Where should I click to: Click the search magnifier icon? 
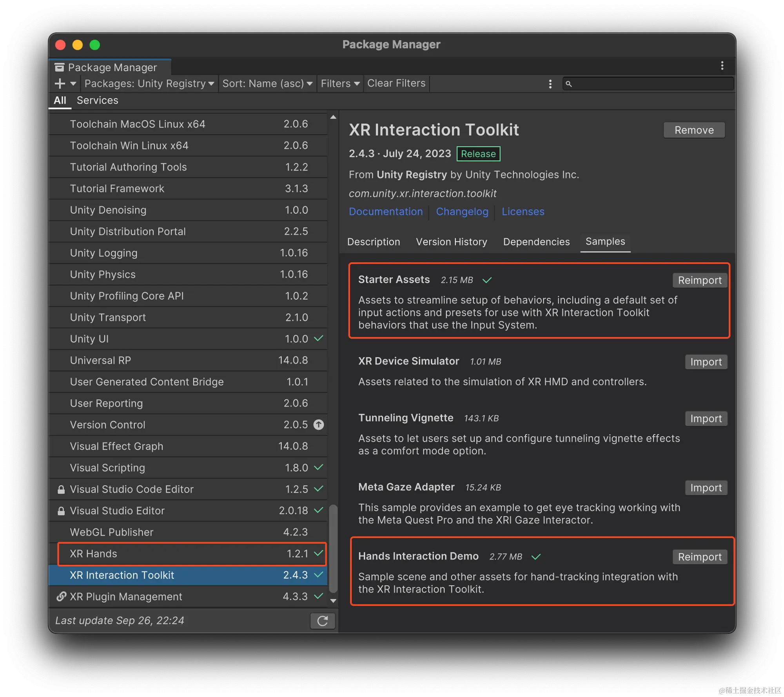pos(569,84)
